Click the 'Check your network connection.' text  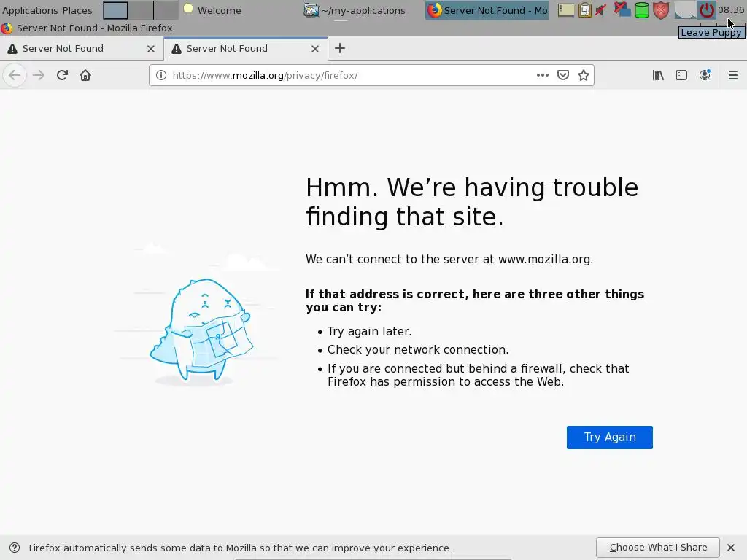click(418, 349)
